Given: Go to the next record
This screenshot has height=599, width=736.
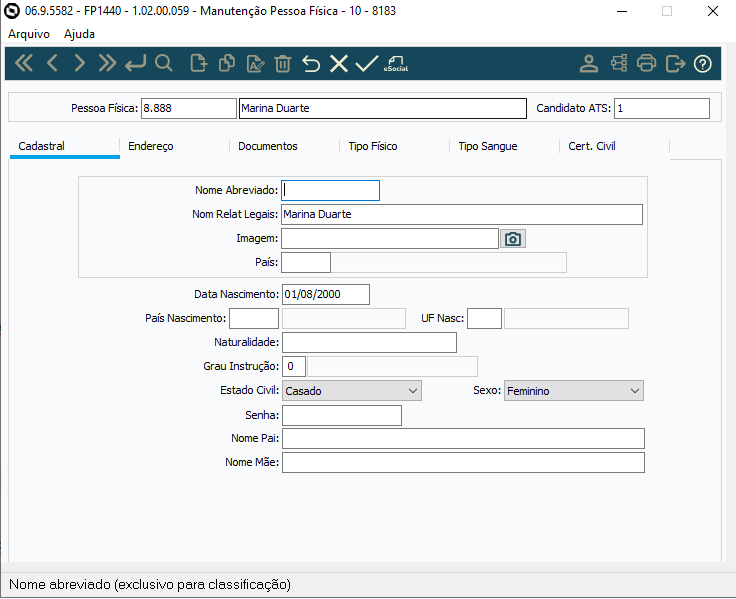Looking at the screenshot, I should [80, 63].
